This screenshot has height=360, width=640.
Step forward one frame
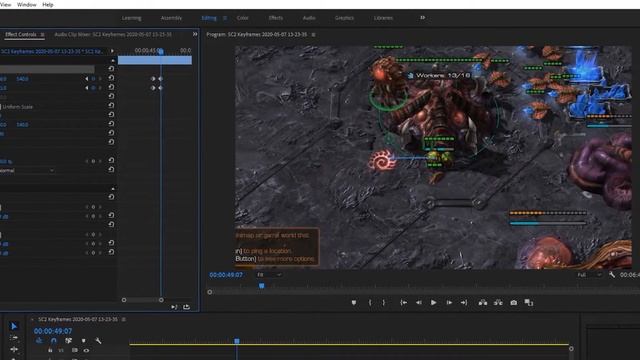449,303
